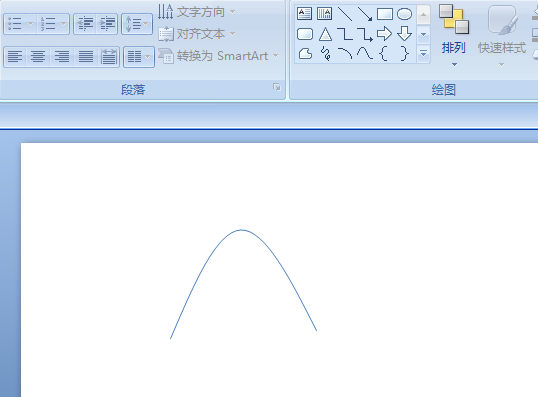The width and height of the screenshot is (538, 397).
Task: Open the 排列 arrange menu
Action: click(454, 35)
